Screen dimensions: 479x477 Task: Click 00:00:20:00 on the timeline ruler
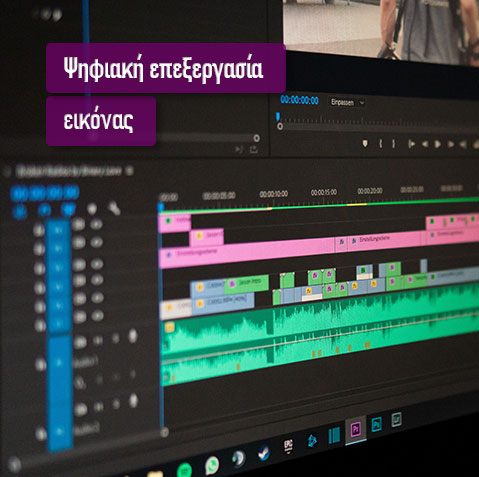pos(370,191)
